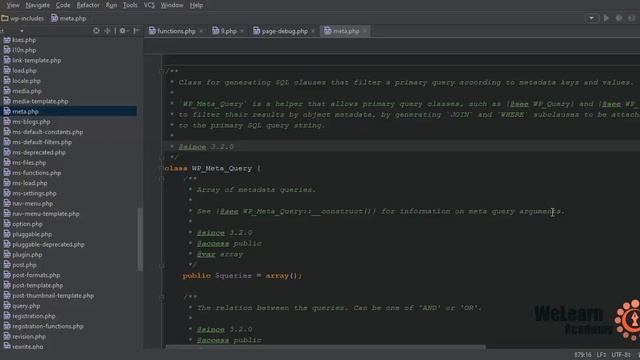
Task: Open the Window menu
Action: 172,5
